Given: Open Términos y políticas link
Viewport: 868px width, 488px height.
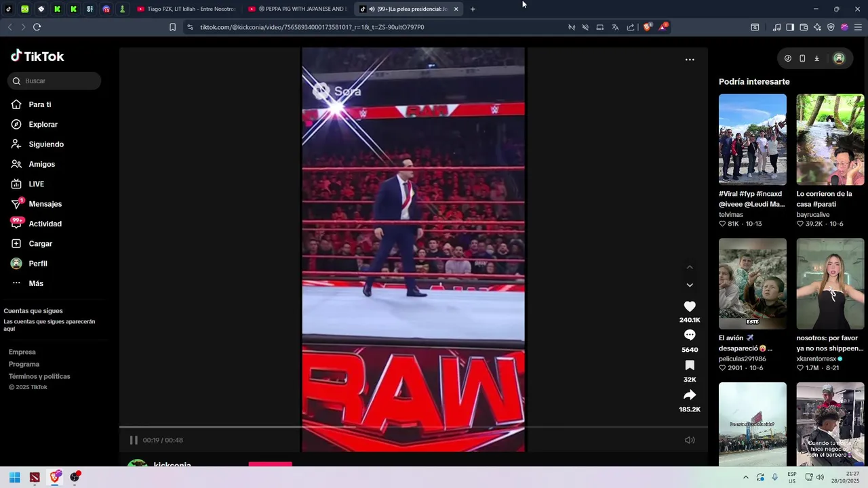Looking at the screenshot, I should coord(39,376).
